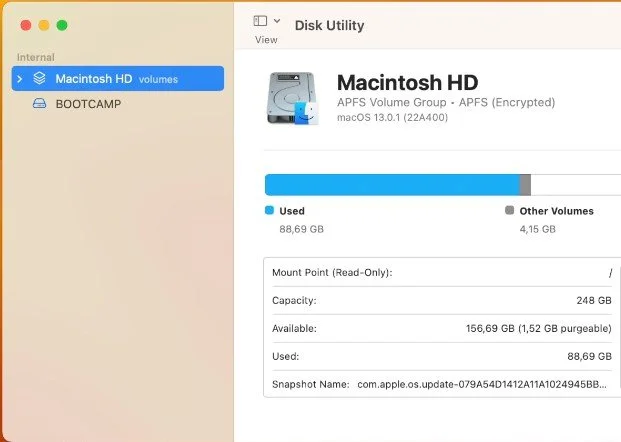Viewport: 621px width, 442px height.
Task: Click the '248 GB' capacity value
Action: point(594,301)
